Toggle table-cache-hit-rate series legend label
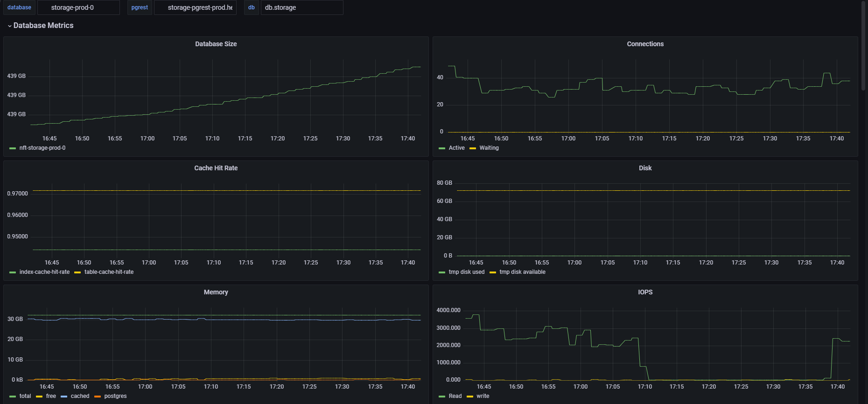 coord(109,272)
